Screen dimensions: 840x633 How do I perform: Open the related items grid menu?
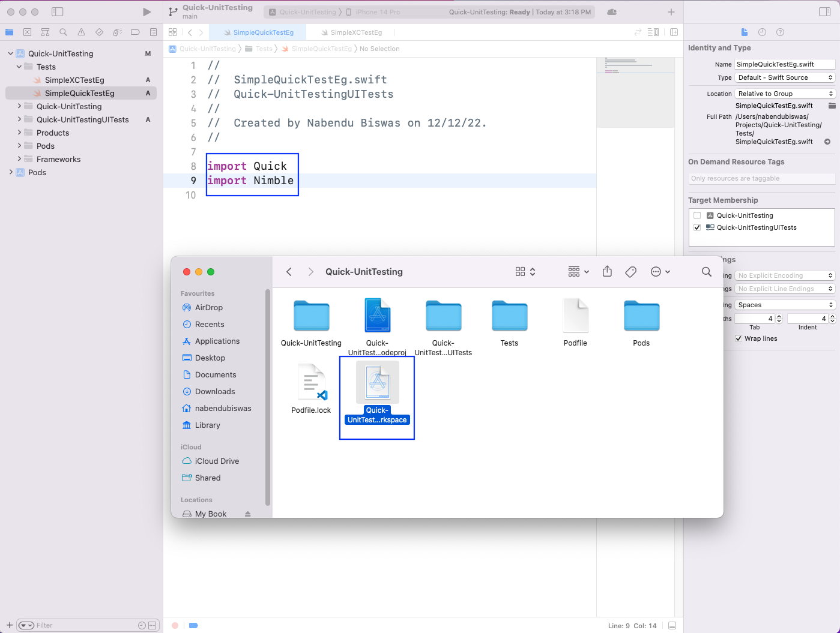173,32
